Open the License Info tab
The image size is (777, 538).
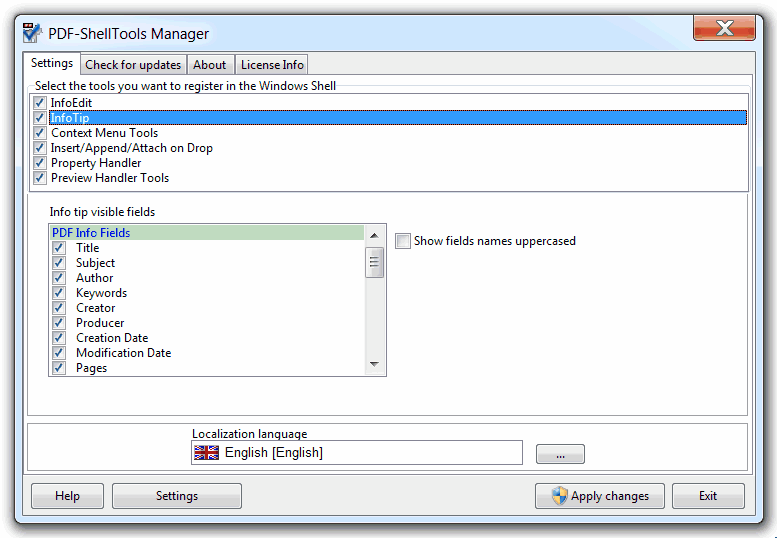(x=272, y=65)
